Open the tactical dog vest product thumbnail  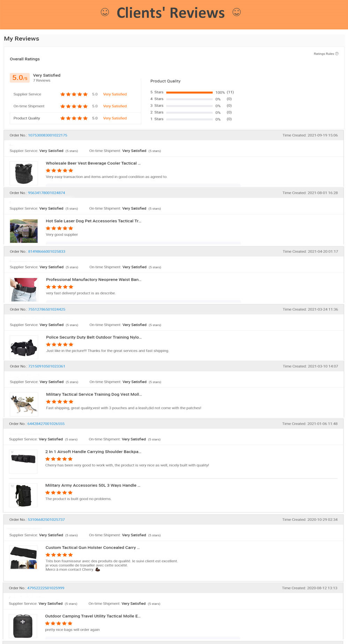23,404
